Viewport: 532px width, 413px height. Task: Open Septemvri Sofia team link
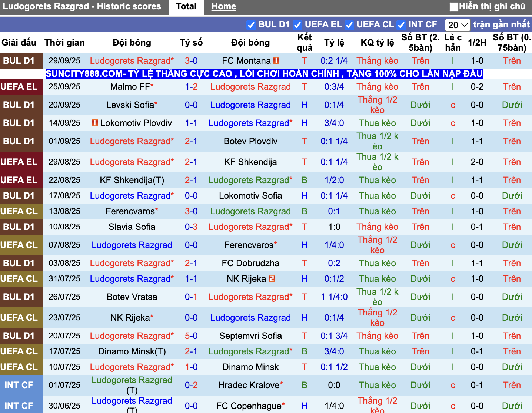[x=250, y=336]
